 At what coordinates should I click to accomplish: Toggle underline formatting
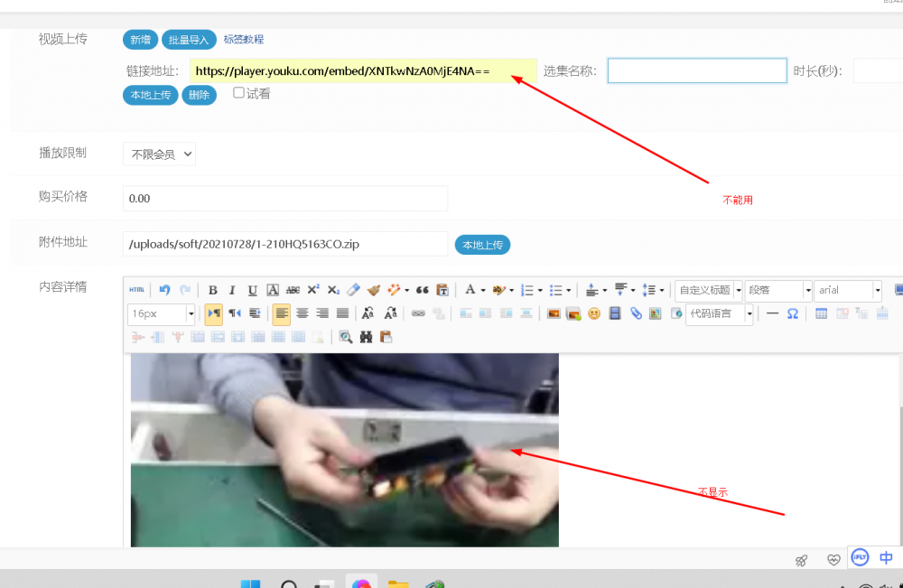[252, 290]
